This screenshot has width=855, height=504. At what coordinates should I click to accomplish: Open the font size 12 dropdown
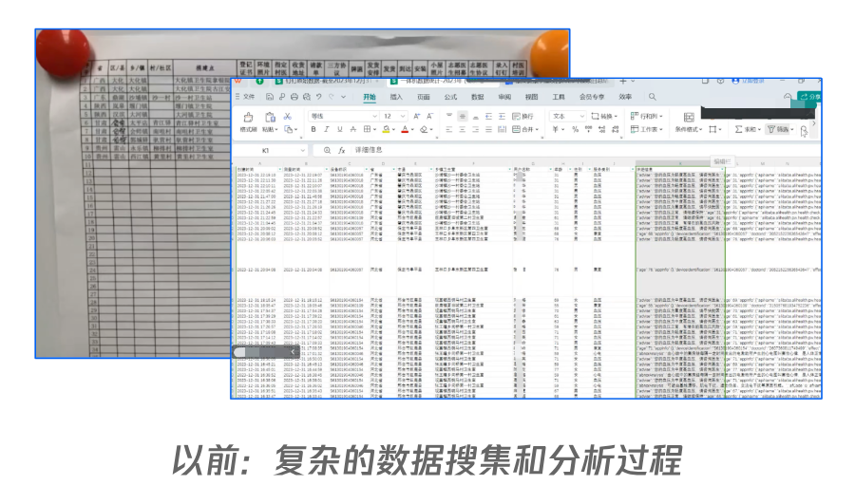[394, 116]
